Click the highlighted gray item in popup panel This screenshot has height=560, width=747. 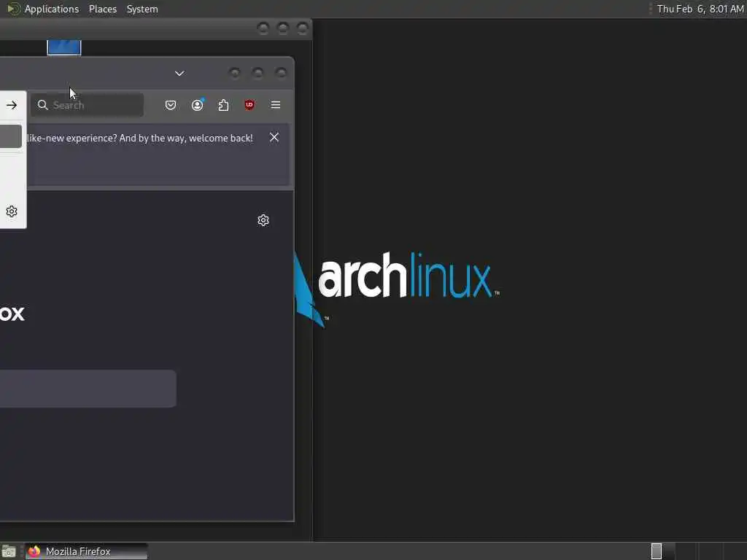[11, 136]
